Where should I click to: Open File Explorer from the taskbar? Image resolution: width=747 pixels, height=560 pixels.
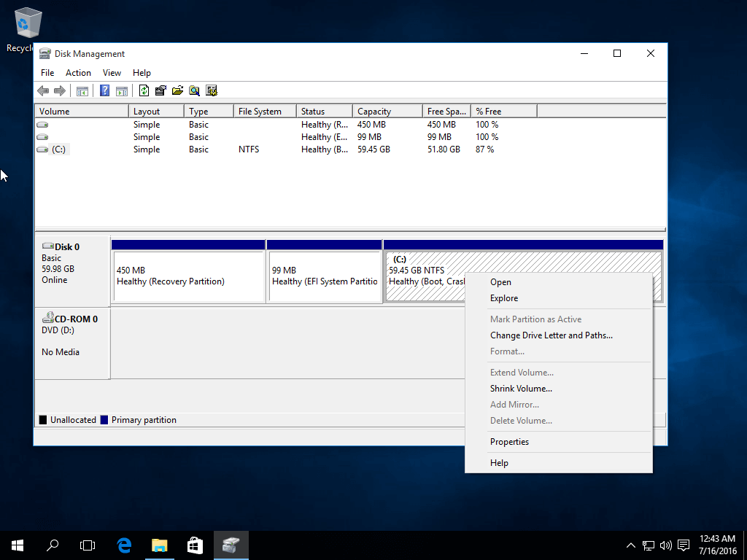pos(160,545)
